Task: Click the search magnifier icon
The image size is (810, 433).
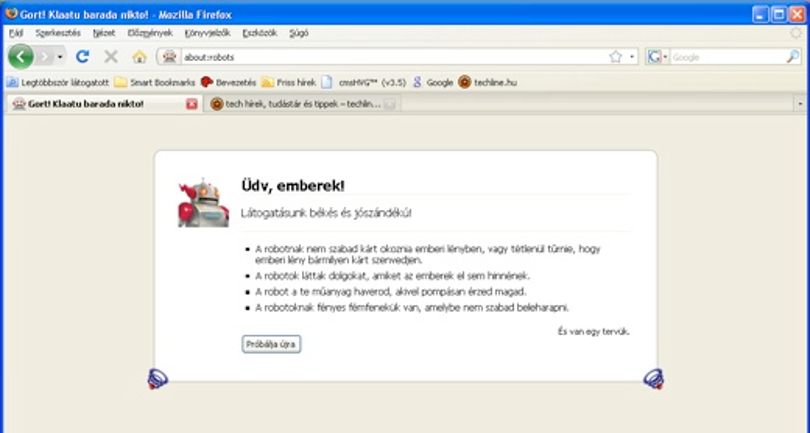Action: pyautogui.click(x=792, y=57)
